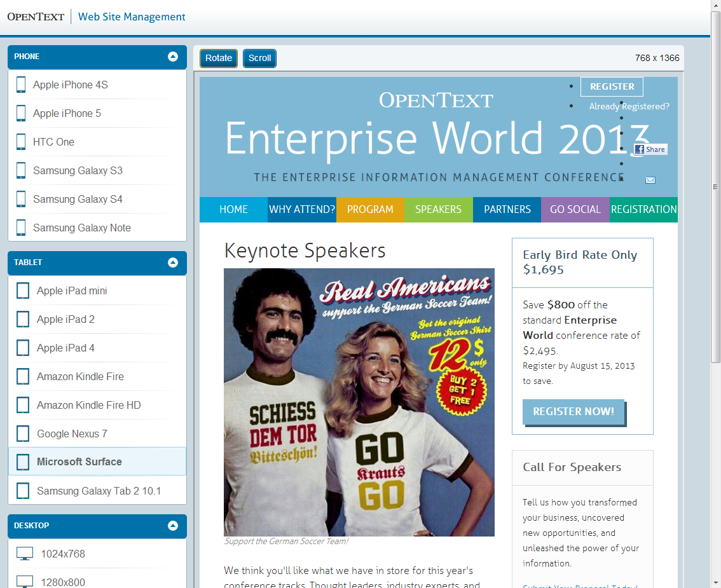Choose 1024x768 desktop resolution label
Screen dimensions: 721x588
coord(63,554)
